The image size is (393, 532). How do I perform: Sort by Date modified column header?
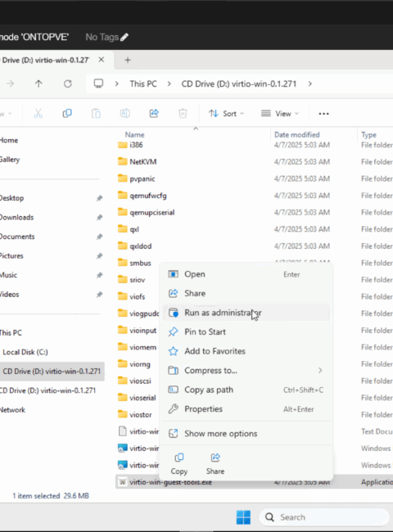coord(297,135)
